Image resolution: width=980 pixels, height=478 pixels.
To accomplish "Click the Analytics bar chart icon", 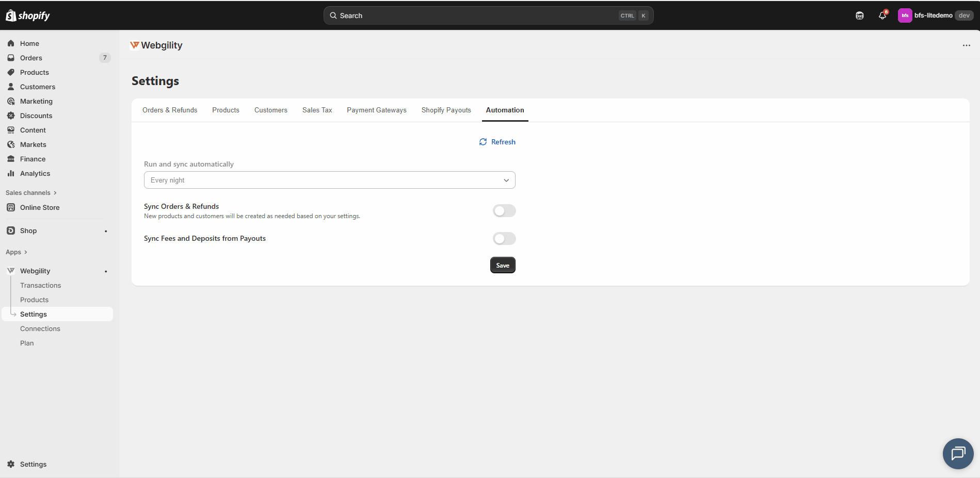I will pyautogui.click(x=11, y=173).
